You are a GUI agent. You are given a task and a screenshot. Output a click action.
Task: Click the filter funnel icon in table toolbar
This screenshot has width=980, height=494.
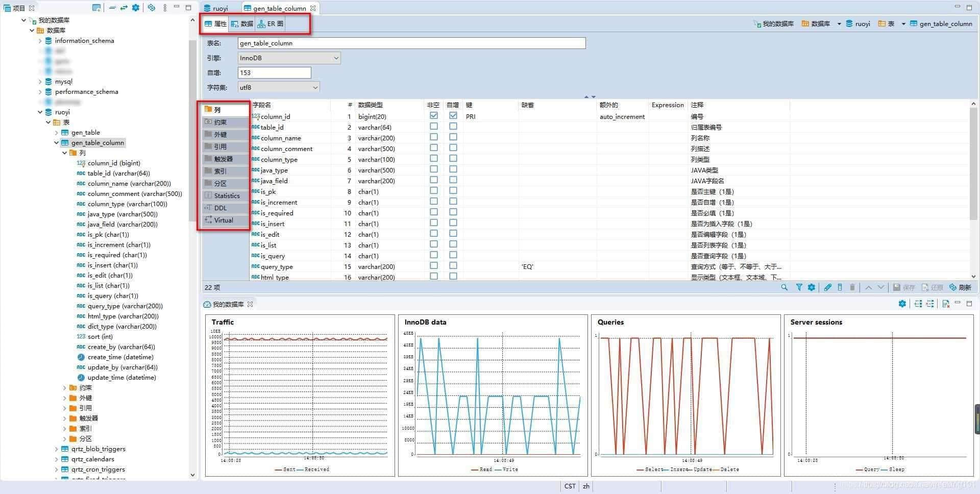799,287
